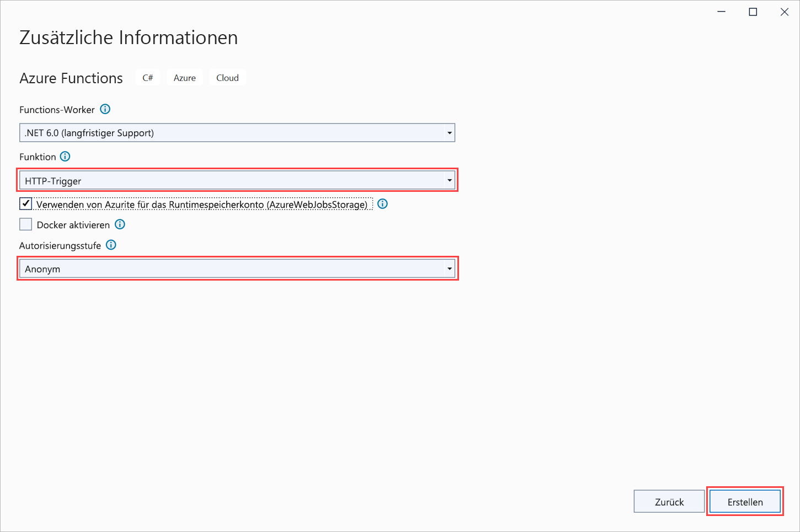Click the Azure tag

tap(185, 78)
